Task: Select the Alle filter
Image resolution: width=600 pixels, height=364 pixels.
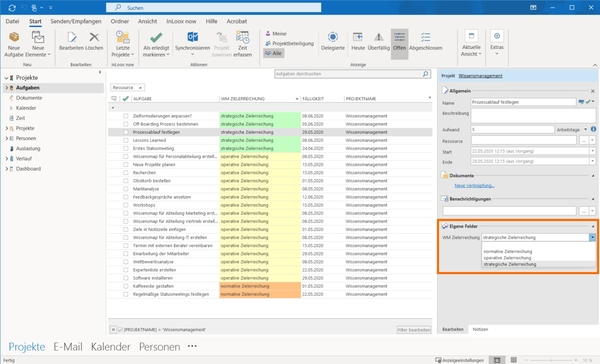Action: [273, 53]
